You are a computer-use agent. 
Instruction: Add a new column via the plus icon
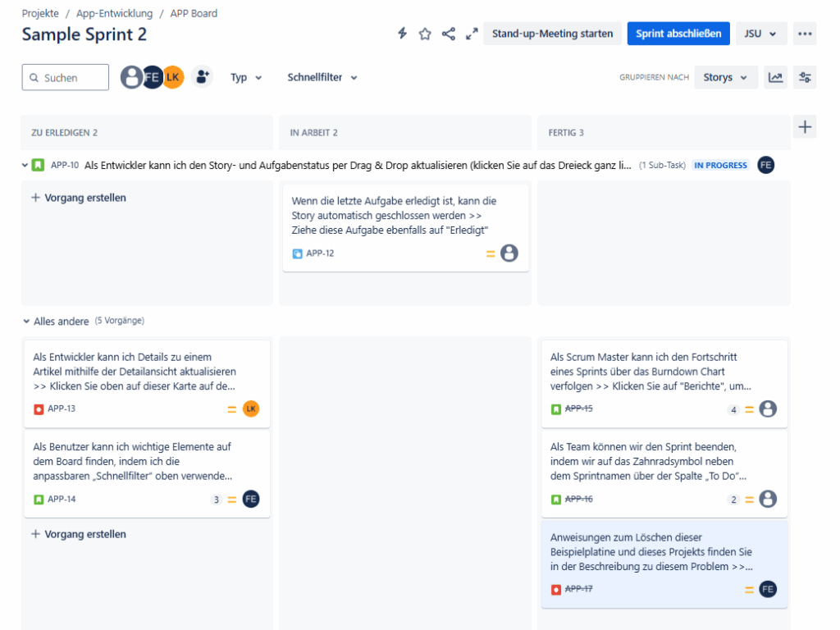(805, 126)
